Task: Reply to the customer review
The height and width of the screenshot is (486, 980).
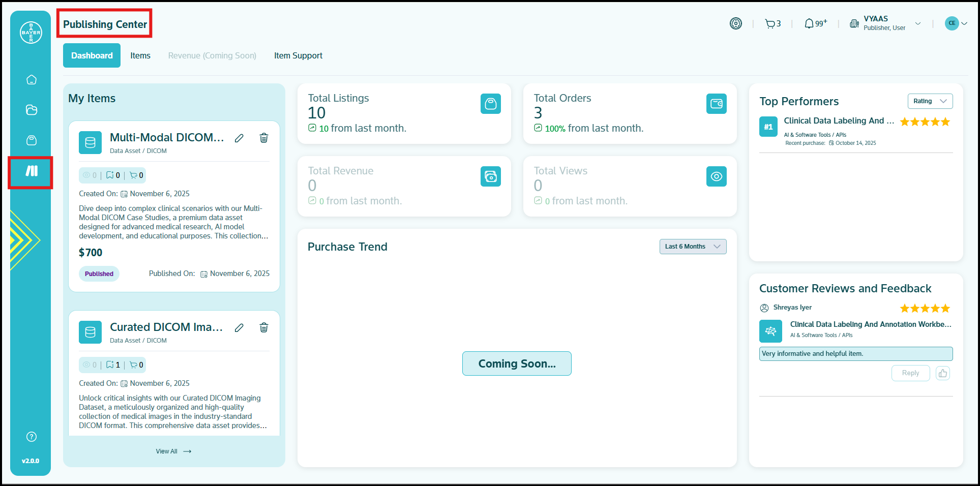Action: [x=910, y=373]
